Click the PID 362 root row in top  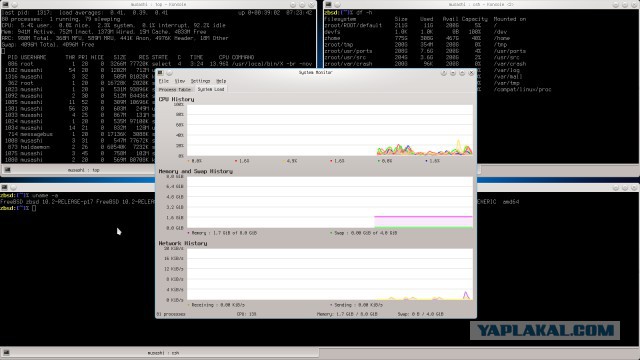[78, 83]
